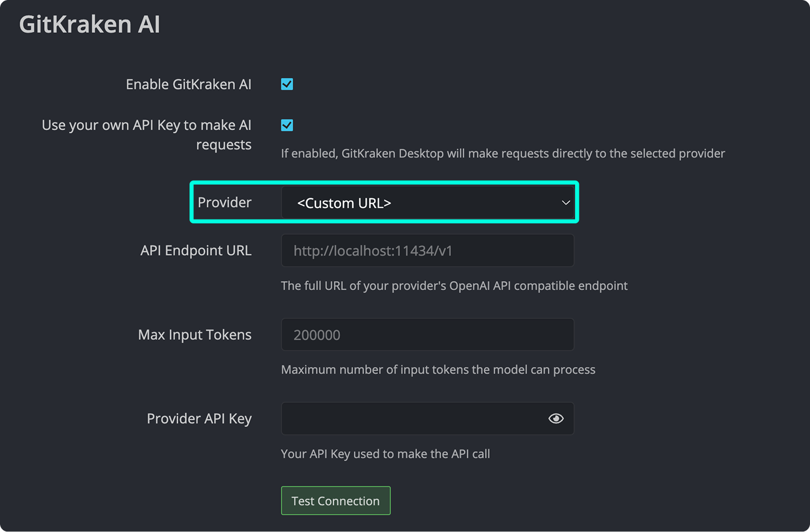
Task: Toggle the Enable GitKraken AI setting
Action: click(x=287, y=84)
